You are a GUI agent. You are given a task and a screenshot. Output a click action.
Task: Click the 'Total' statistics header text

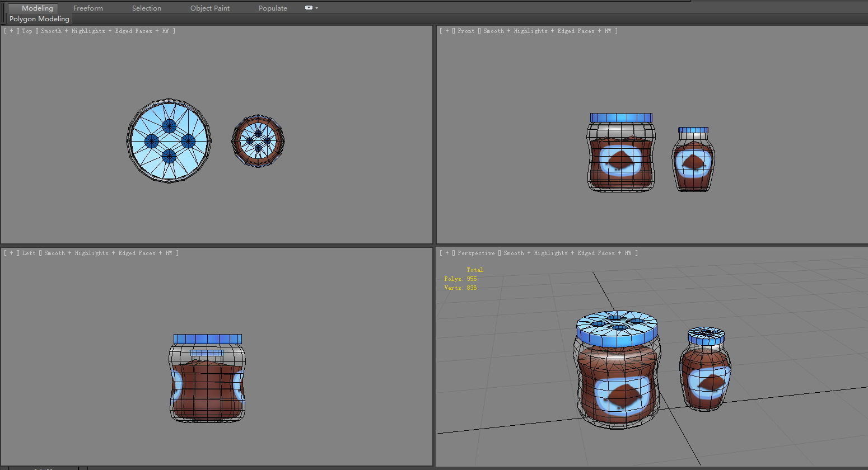[x=475, y=270]
